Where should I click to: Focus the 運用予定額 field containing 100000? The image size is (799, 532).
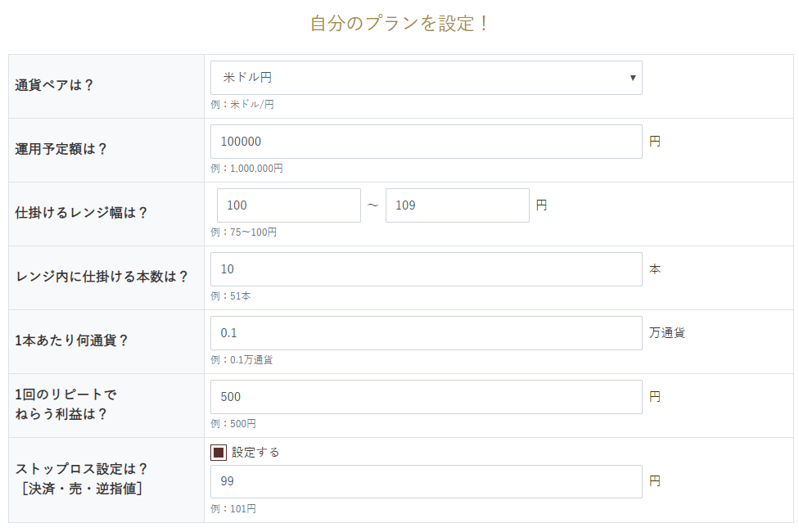[x=426, y=142]
